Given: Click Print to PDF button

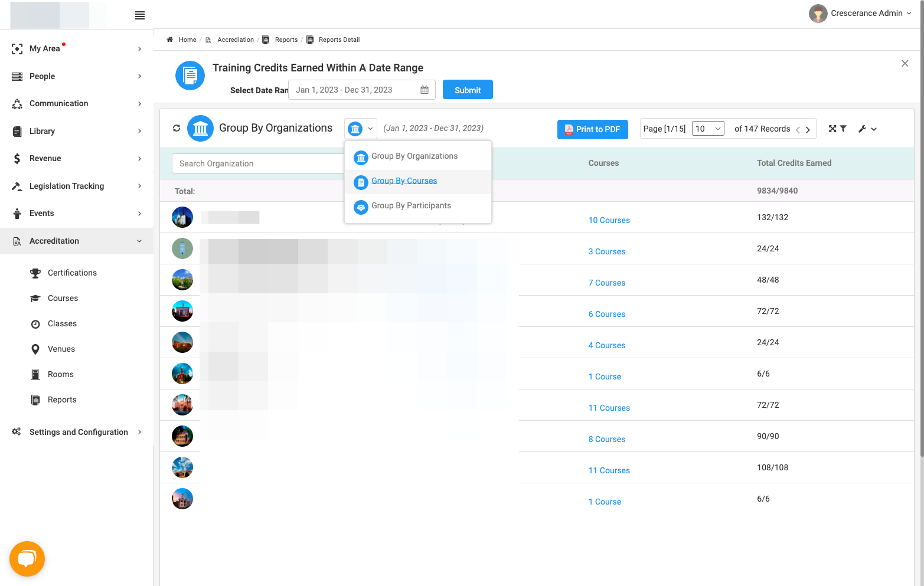Looking at the screenshot, I should point(592,129).
